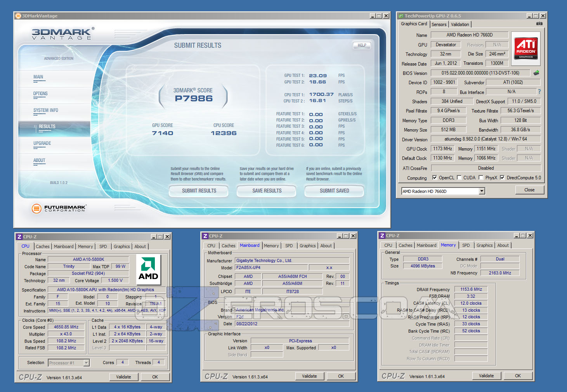The width and height of the screenshot is (567, 392).
Task: Click the SAVE RESULTS button
Action: [267, 191]
